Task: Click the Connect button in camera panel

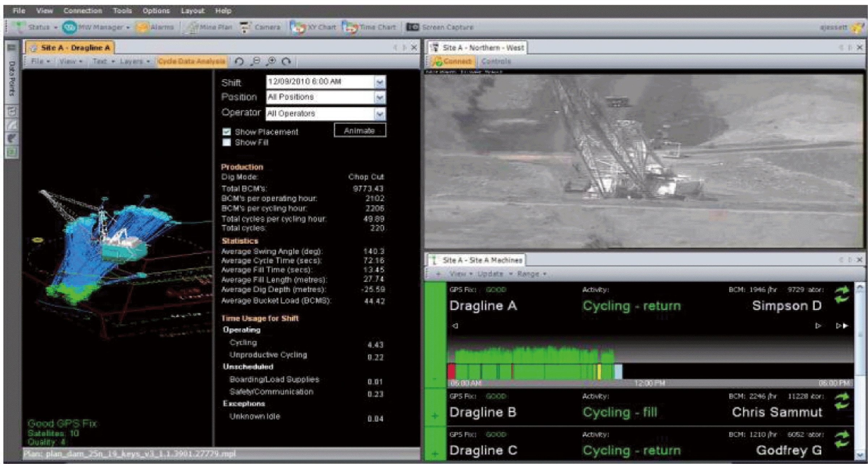Action: click(453, 61)
